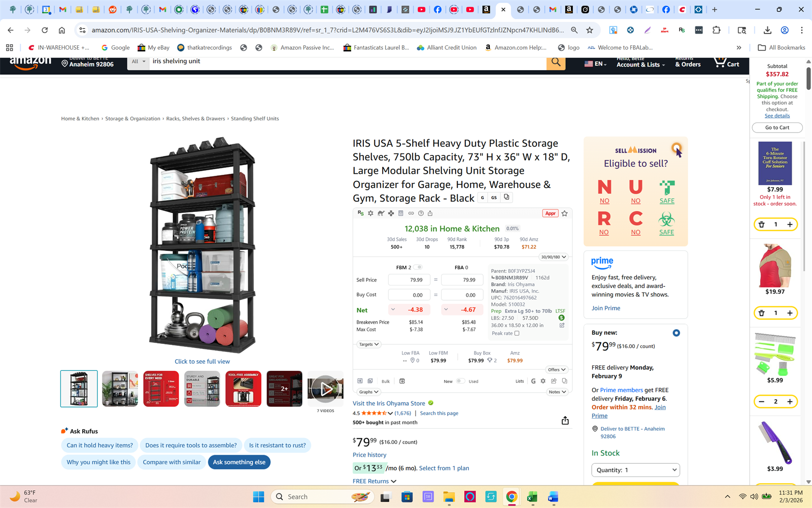
Task: Open the Account & Lists menu
Action: click(x=640, y=65)
